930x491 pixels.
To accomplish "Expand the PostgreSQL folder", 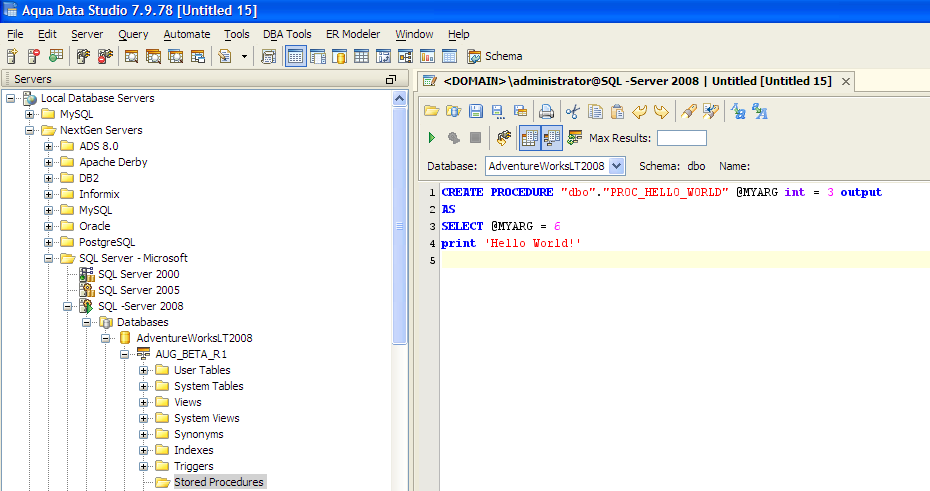I will 49,243.
